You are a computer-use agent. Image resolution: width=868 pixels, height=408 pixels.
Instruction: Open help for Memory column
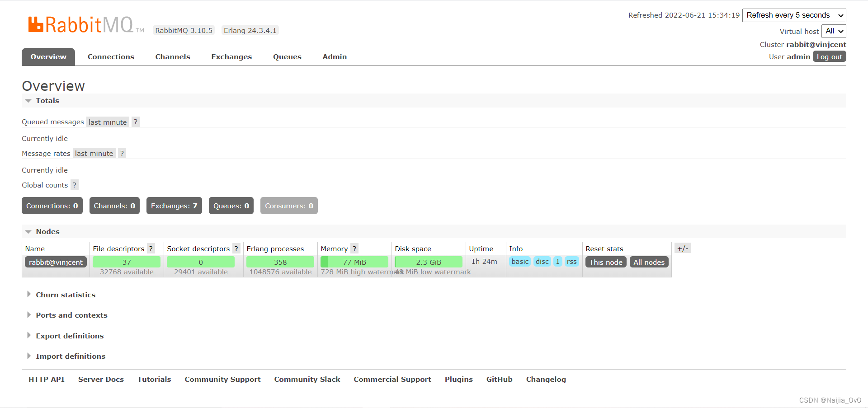pyautogui.click(x=354, y=249)
